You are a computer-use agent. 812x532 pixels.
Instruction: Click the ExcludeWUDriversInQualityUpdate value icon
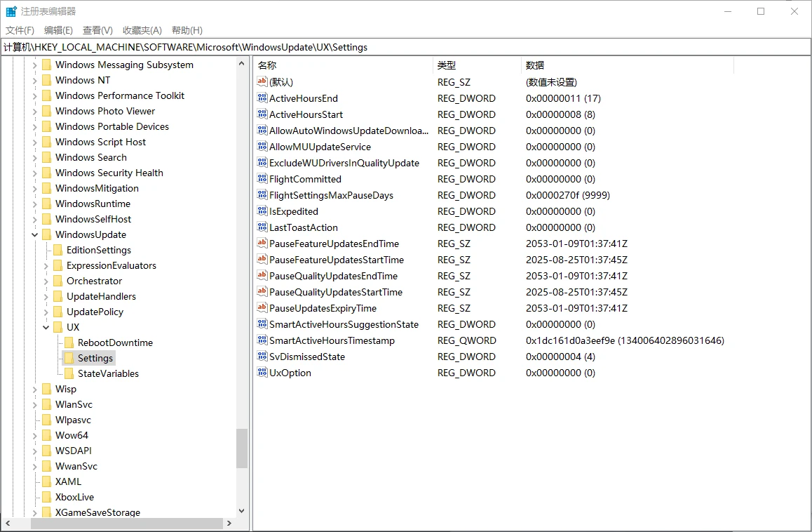pyautogui.click(x=262, y=163)
